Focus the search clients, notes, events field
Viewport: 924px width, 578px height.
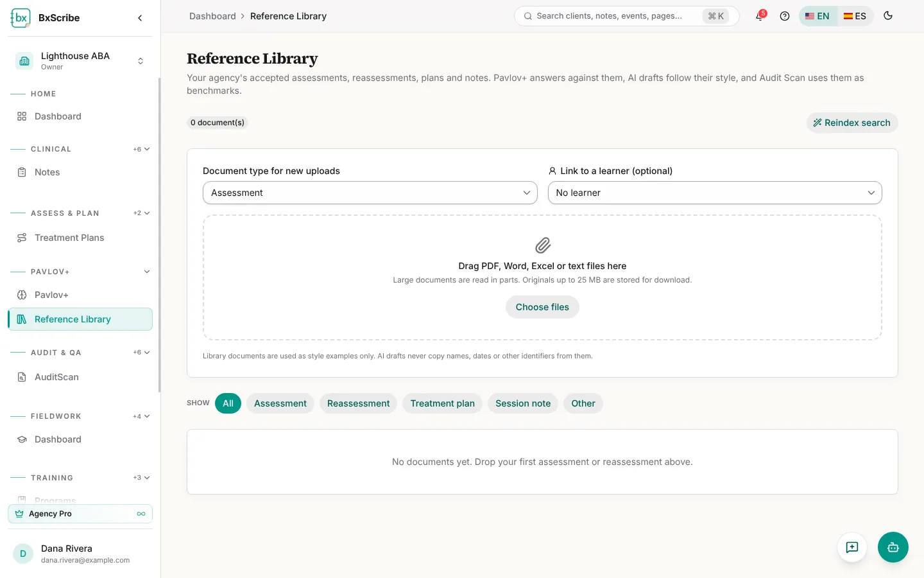(626, 16)
